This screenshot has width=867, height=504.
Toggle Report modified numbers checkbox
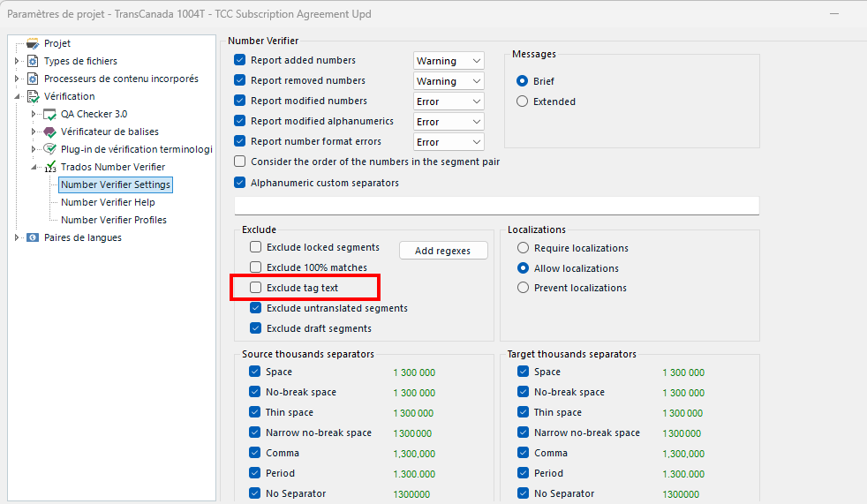tap(239, 101)
